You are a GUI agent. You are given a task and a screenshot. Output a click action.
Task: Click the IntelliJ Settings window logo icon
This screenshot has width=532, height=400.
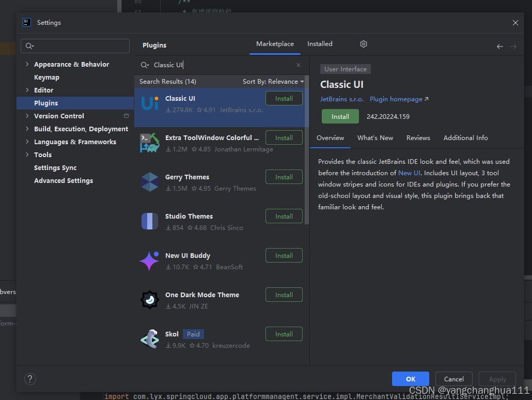point(27,22)
